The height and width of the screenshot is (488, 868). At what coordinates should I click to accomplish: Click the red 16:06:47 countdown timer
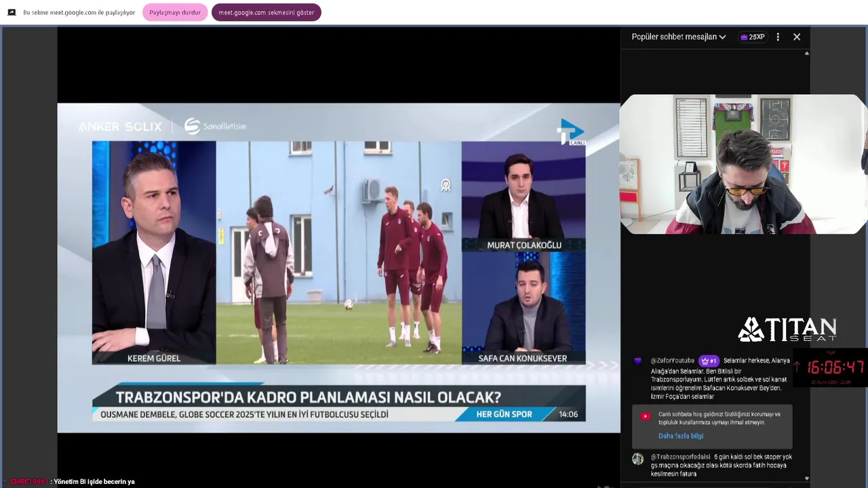[x=835, y=367]
